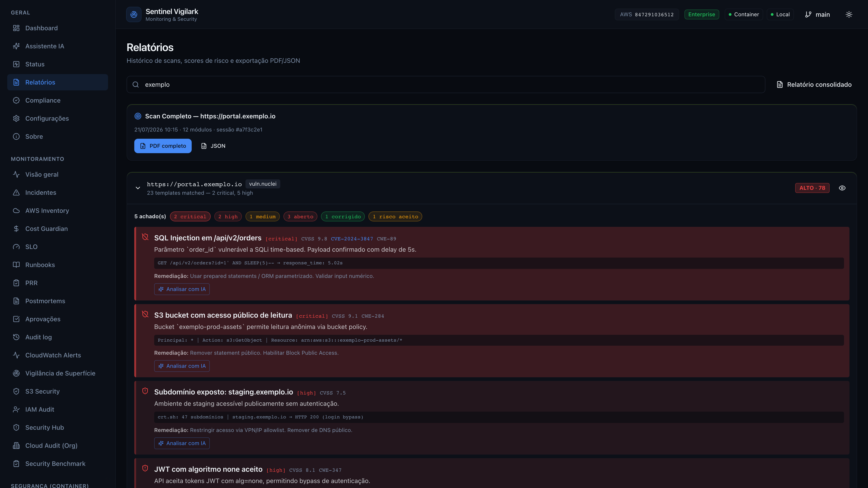Click the Sobre info icon

pyautogui.click(x=16, y=136)
